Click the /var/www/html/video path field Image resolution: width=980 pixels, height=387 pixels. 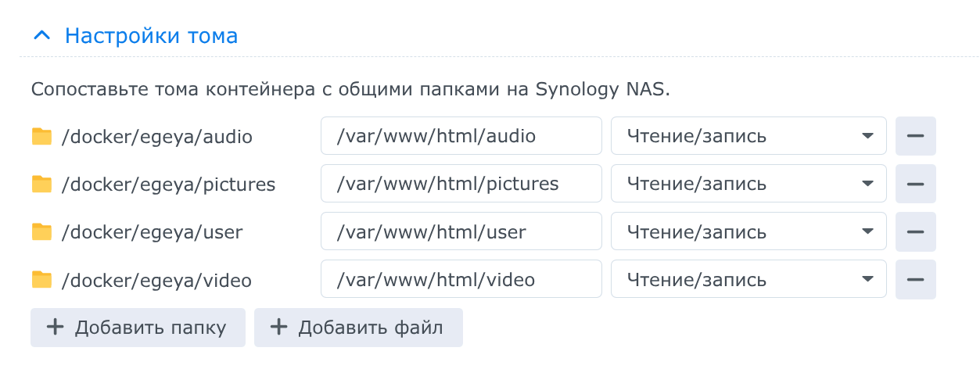pyautogui.click(x=461, y=279)
